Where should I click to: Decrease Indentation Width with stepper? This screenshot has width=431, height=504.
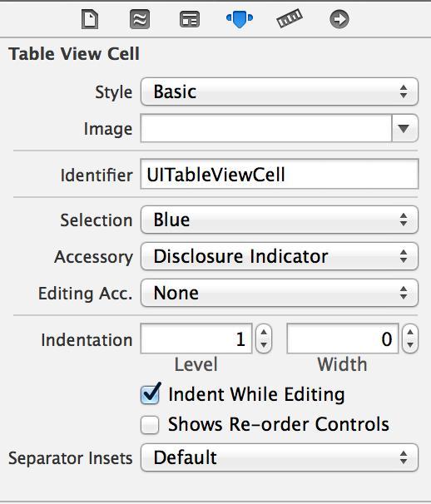[410, 345]
